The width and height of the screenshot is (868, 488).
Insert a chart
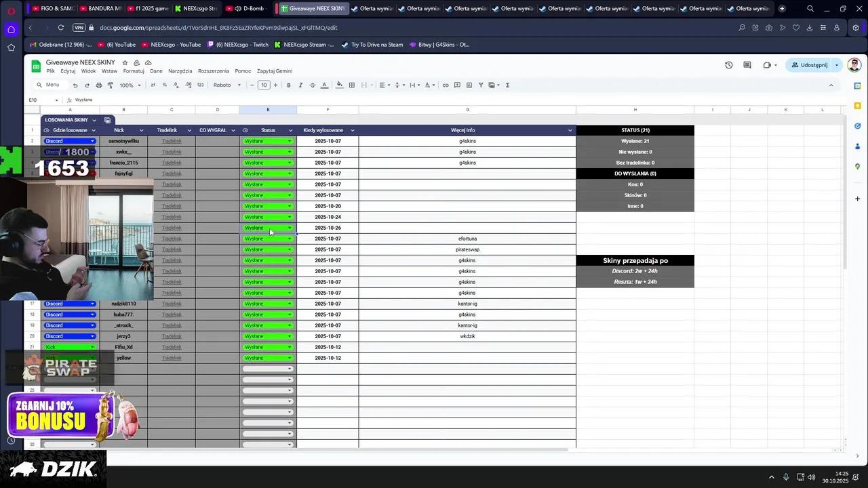coord(469,85)
